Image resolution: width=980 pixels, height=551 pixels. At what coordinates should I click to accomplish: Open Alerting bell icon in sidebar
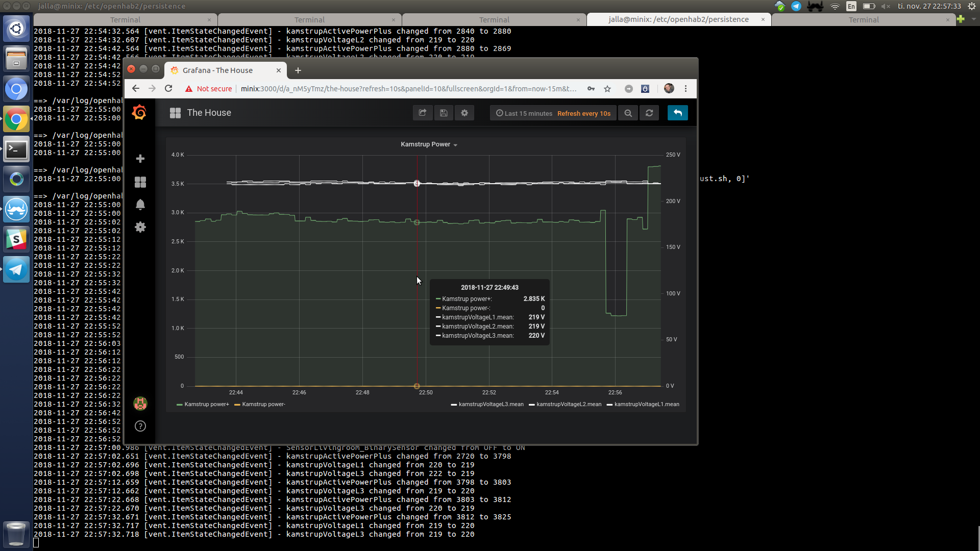pyautogui.click(x=140, y=205)
